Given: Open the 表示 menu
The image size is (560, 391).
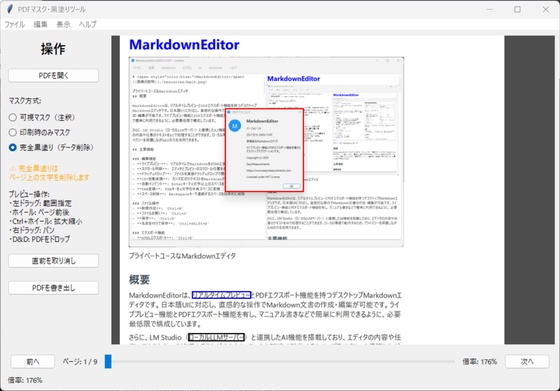Looking at the screenshot, I should [x=63, y=25].
